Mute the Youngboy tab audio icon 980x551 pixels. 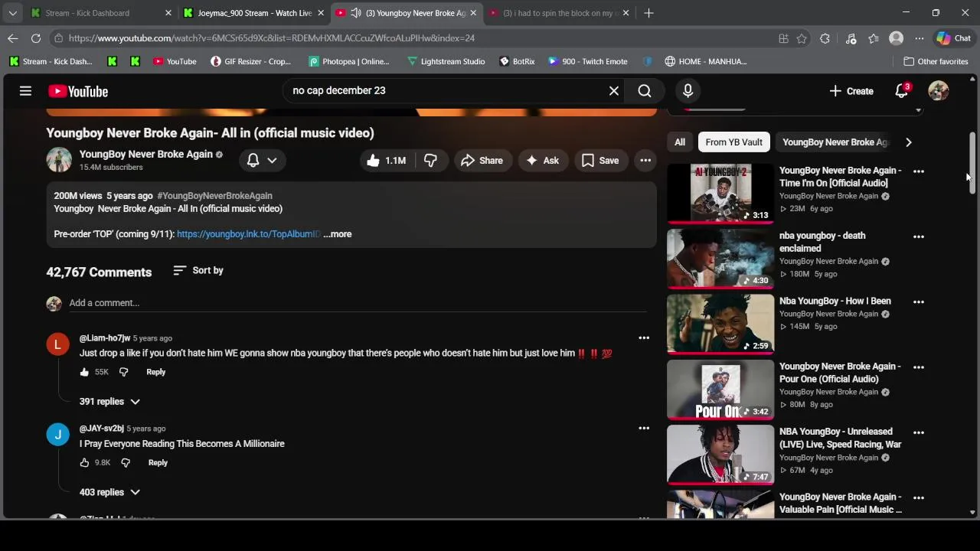356,13
